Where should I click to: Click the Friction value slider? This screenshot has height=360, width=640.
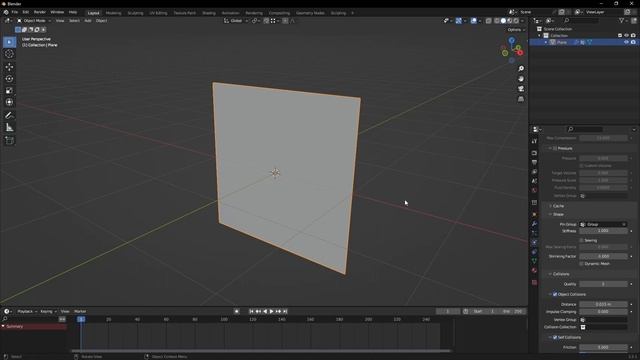point(603,347)
